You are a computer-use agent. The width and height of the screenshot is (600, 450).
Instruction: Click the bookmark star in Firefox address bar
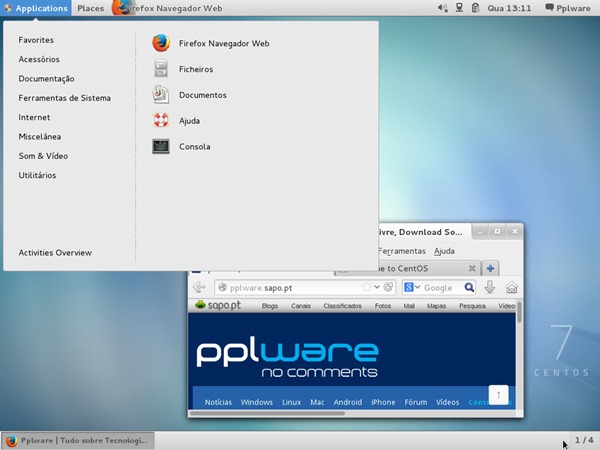(366, 287)
